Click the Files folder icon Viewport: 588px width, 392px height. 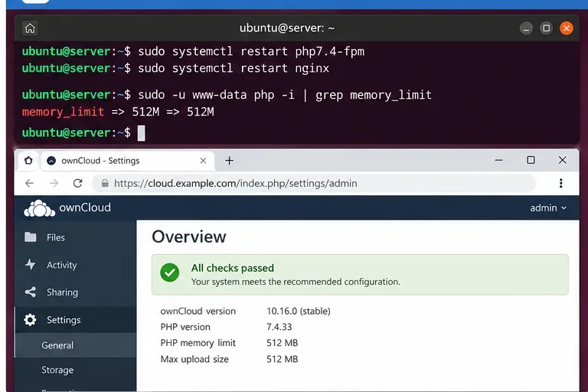pyautogui.click(x=31, y=237)
